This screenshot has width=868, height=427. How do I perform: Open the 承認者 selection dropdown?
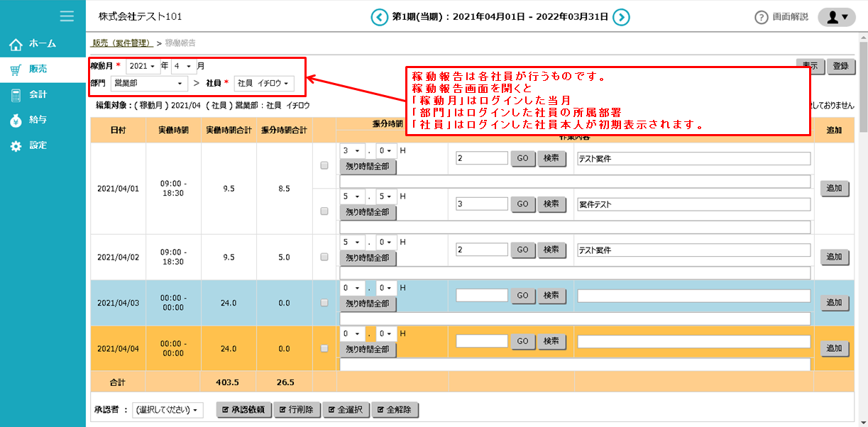pos(168,410)
